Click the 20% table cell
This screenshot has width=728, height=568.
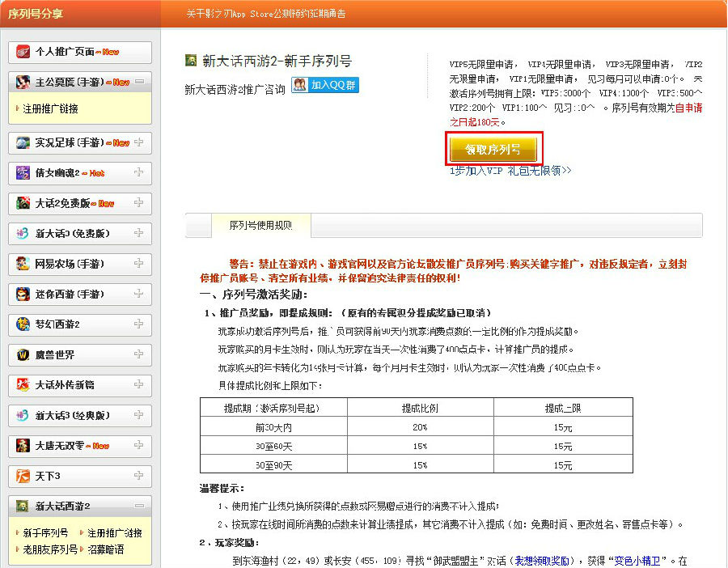420,427
